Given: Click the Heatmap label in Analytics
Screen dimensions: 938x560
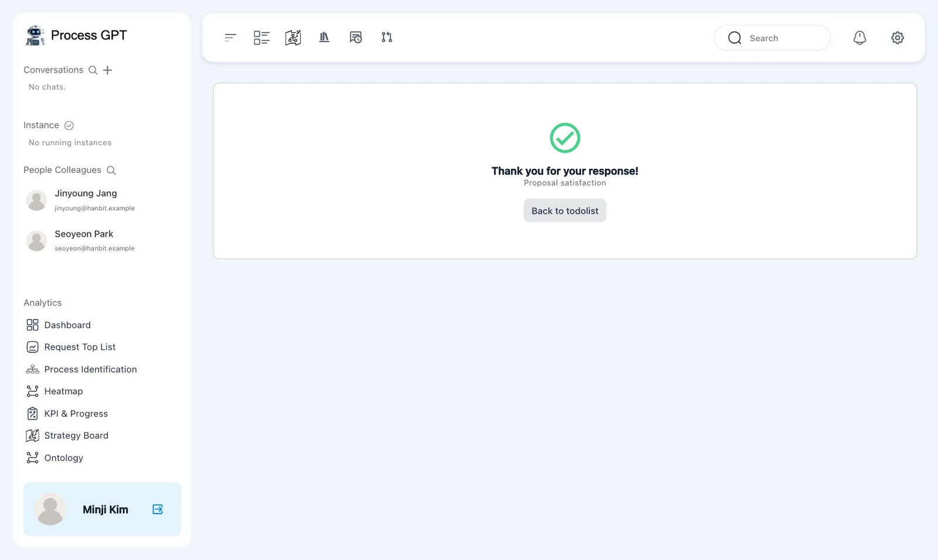Looking at the screenshot, I should [x=63, y=391].
